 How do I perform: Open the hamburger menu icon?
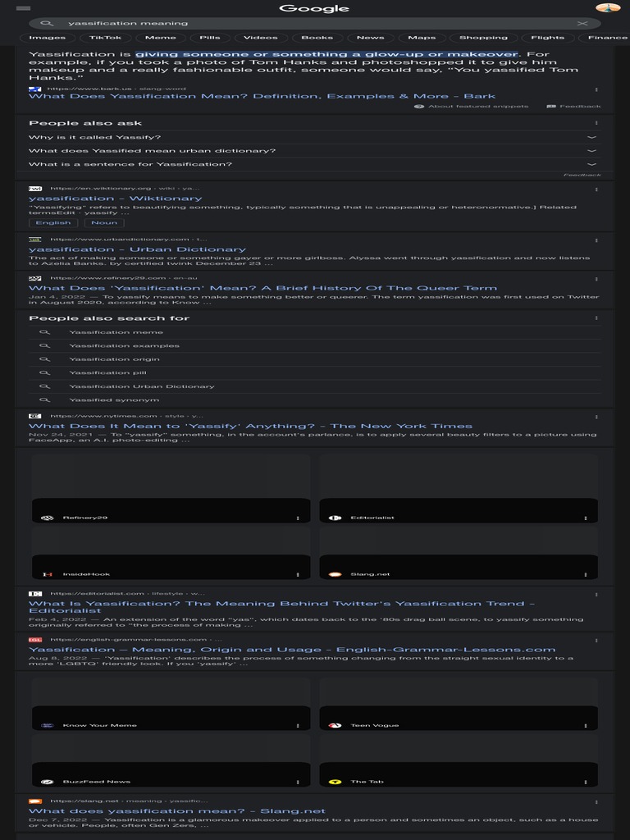[24, 8]
